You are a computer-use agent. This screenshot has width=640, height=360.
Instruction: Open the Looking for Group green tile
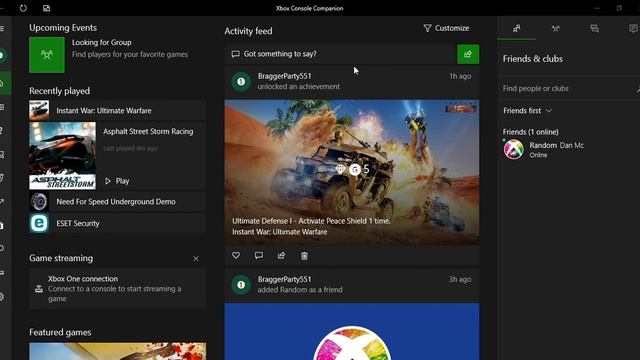[47, 55]
